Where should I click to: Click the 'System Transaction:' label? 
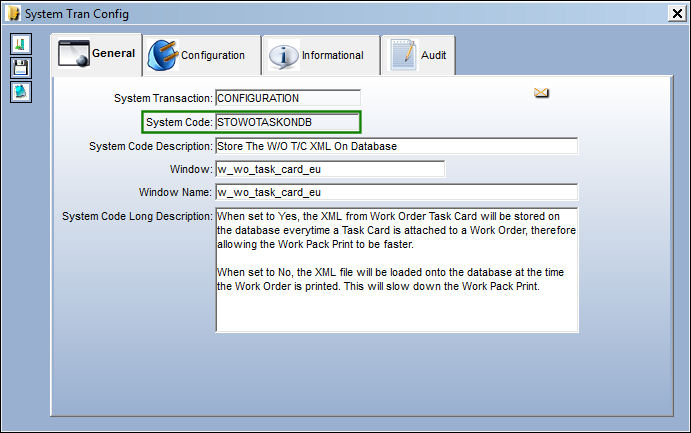pyautogui.click(x=163, y=98)
